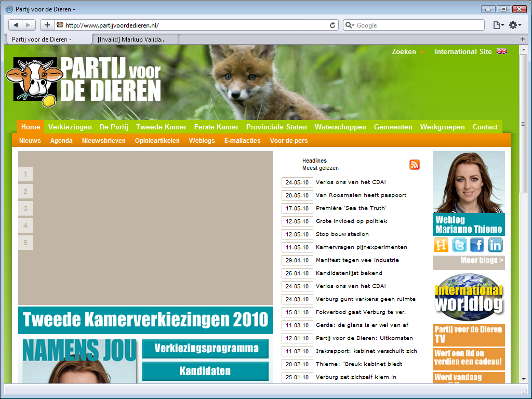
Task: Click the address bar URL field
Action: point(195,25)
